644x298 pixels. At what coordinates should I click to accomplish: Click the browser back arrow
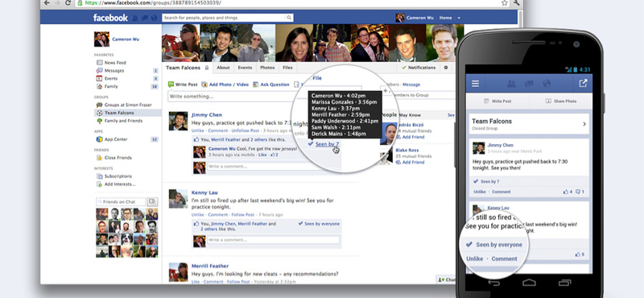click(x=47, y=2)
